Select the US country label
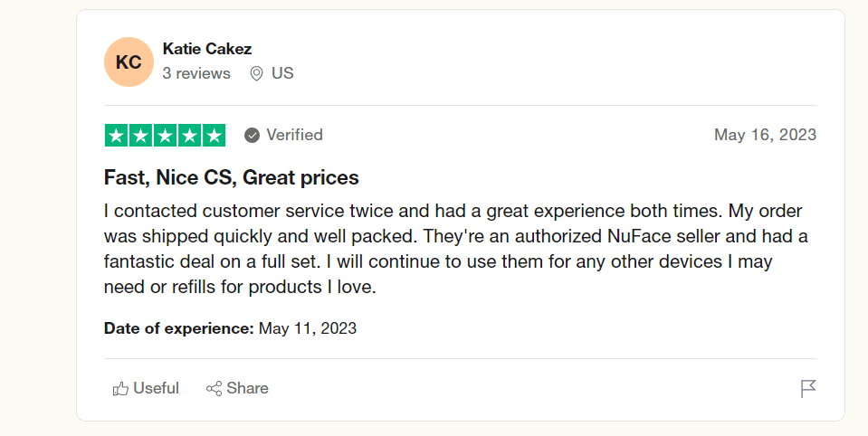 point(282,73)
